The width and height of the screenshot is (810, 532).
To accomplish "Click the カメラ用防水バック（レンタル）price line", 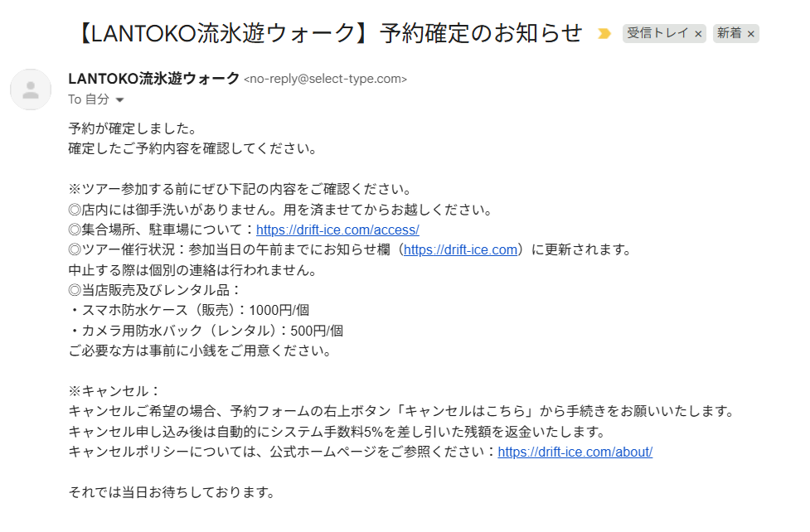I will pyautogui.click(x=206, y=331).
